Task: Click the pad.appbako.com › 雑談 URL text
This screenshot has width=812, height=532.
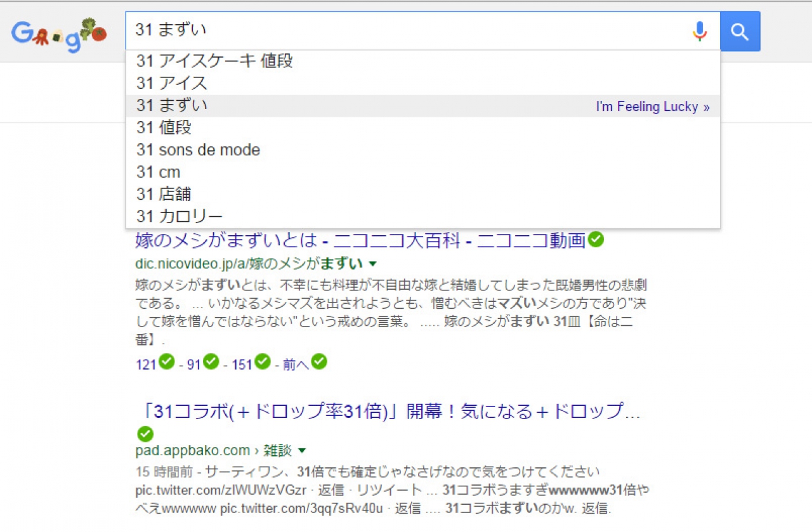Action: 214,450
